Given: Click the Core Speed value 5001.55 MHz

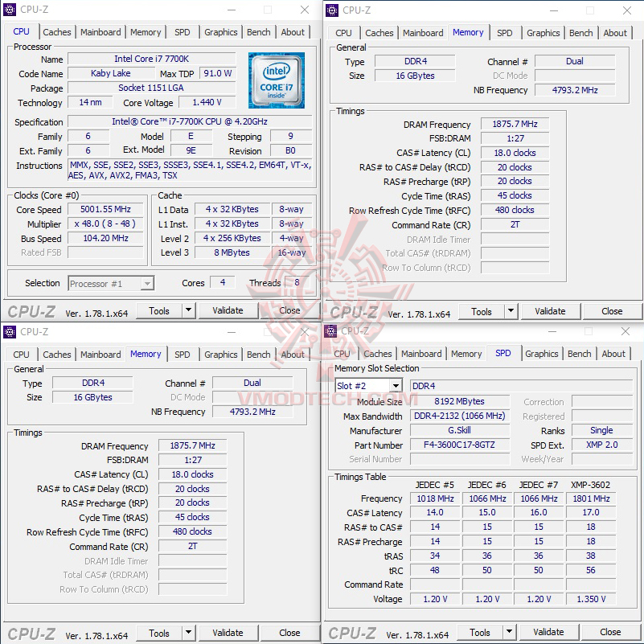Looking at the screenshot, I should click(x=105, y=209).
